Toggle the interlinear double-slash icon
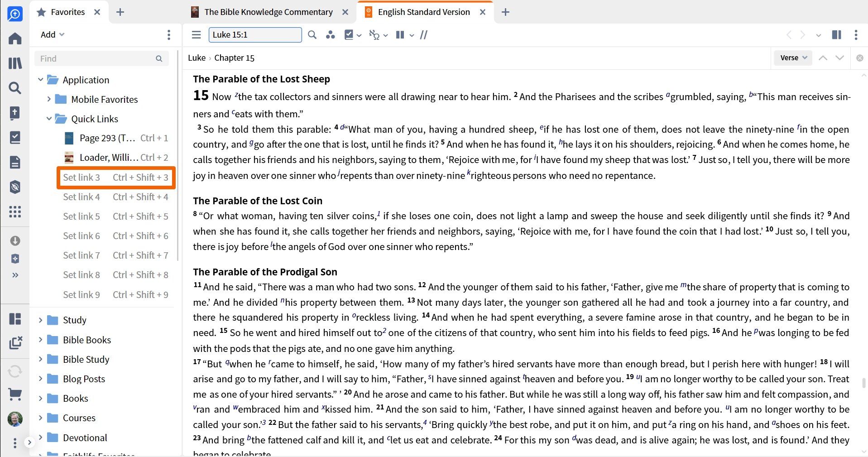The width and height of the screenshot is (868, 457). [x=424, y=35]
